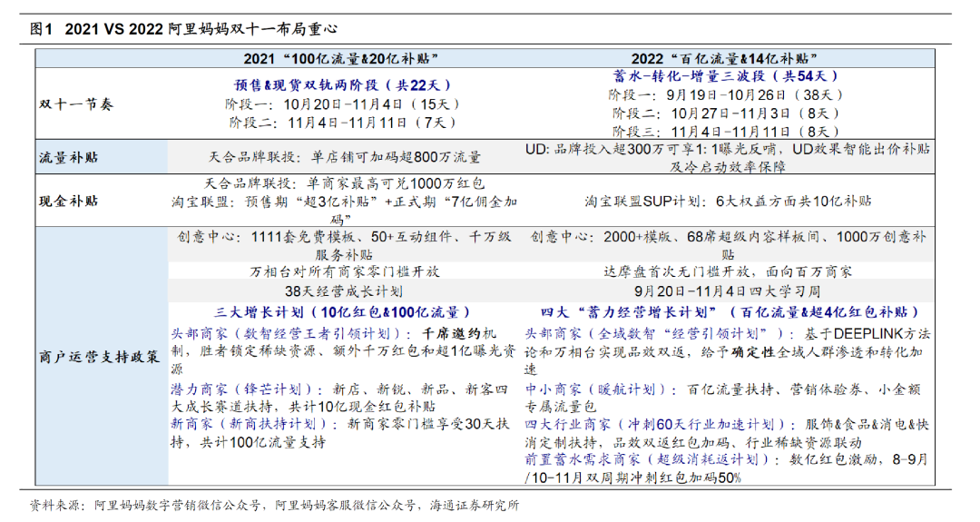Click blue text '头部商家（全域数智“经营引领计划”）'

pyautogui.click(x=653, y=334)
